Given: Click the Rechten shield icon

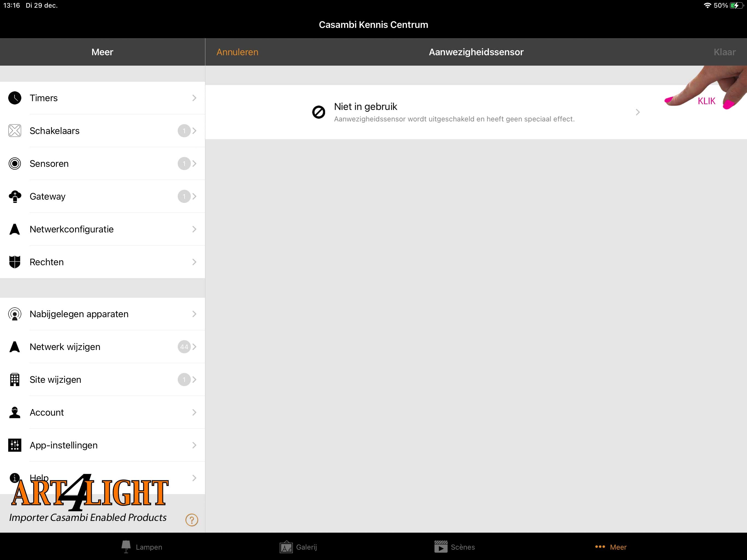Looking at the screenshot, I should 14,262.
